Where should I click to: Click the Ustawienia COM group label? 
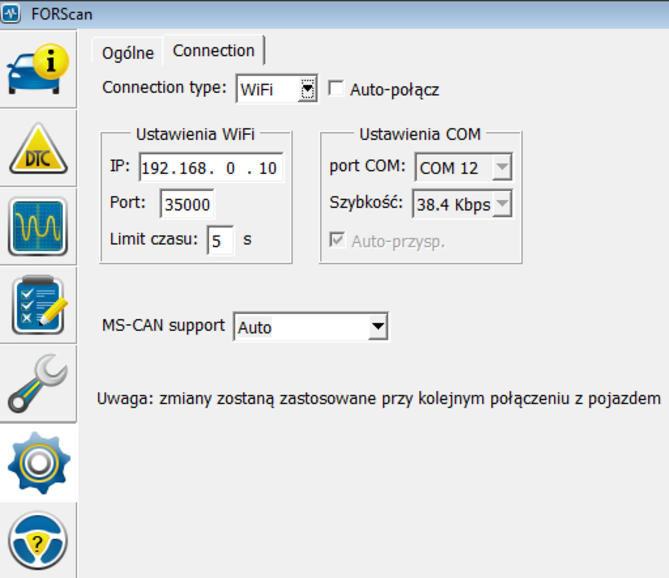(420, 134)
